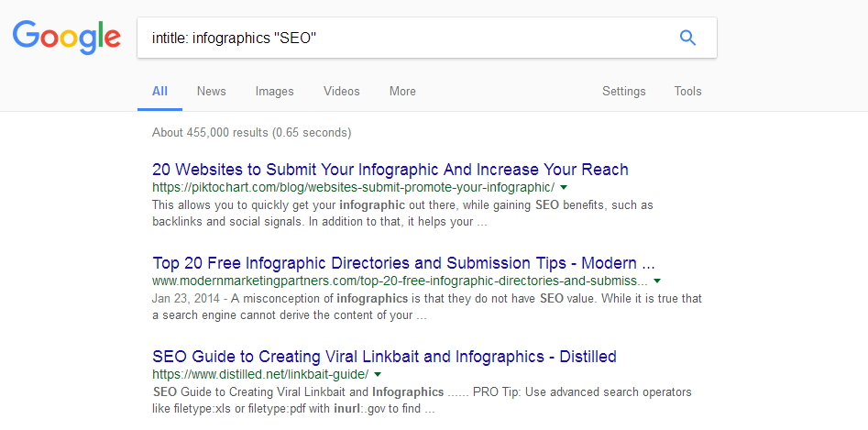Open the Settings menu
The width and height of the screenshot is (868, 430).
(624, 92)
